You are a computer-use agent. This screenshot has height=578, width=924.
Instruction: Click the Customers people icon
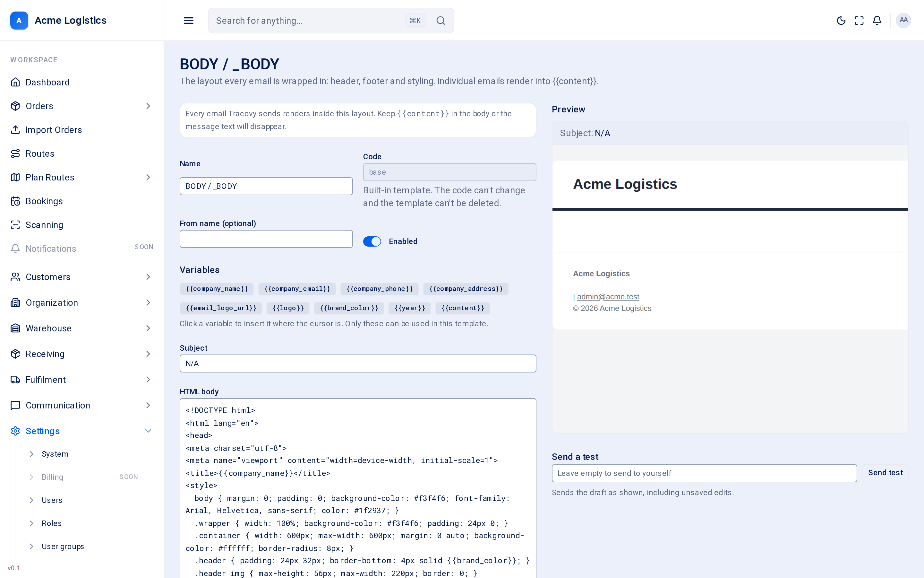[15, 277]
